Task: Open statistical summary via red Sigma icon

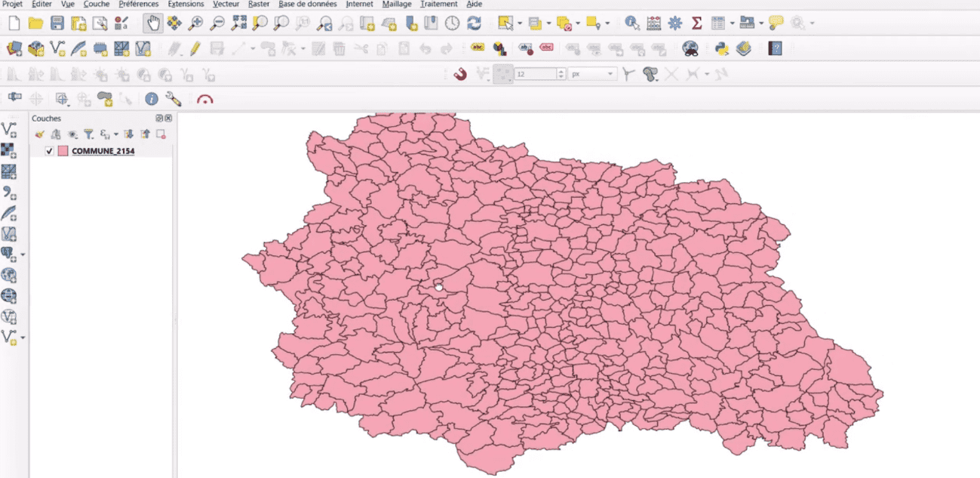Action: click(696, 23)
